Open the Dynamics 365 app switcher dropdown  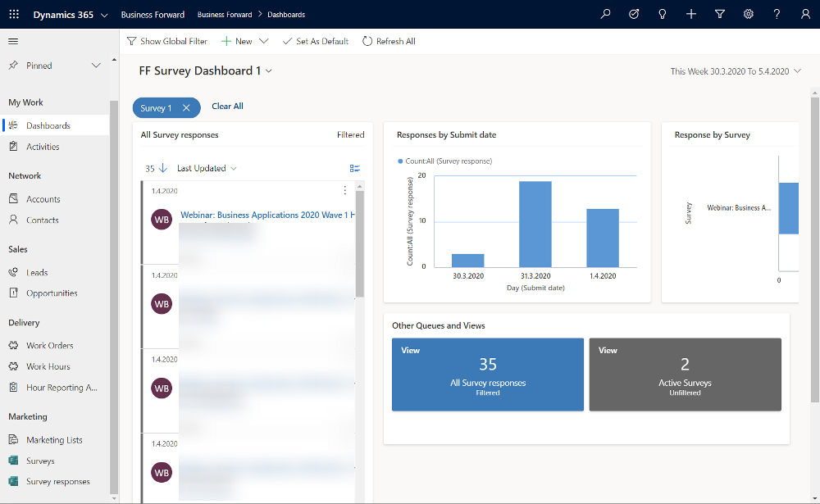104,16
